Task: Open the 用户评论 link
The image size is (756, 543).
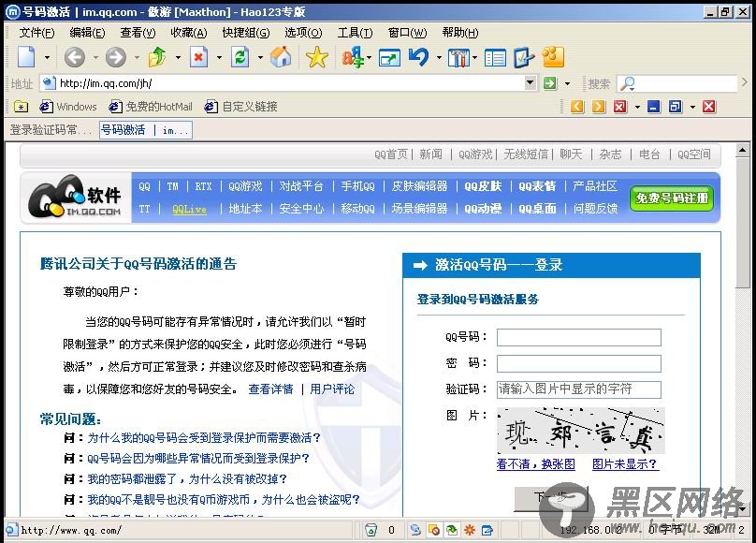Action: pyautogui.click(x=332, y=389)
